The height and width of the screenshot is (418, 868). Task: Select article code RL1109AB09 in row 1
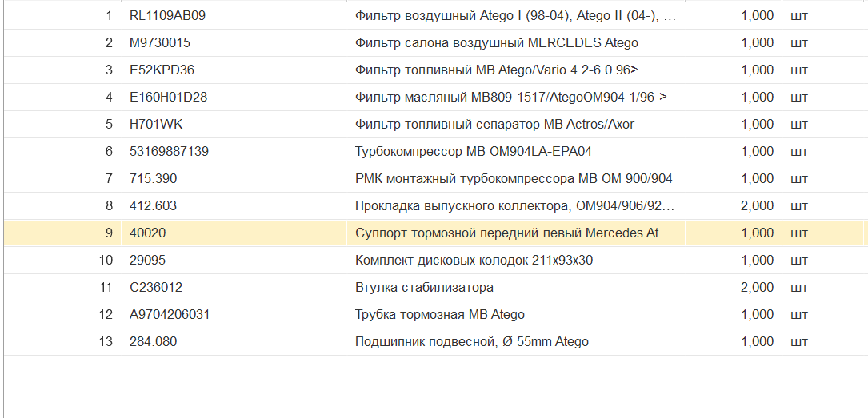(167, 15)
